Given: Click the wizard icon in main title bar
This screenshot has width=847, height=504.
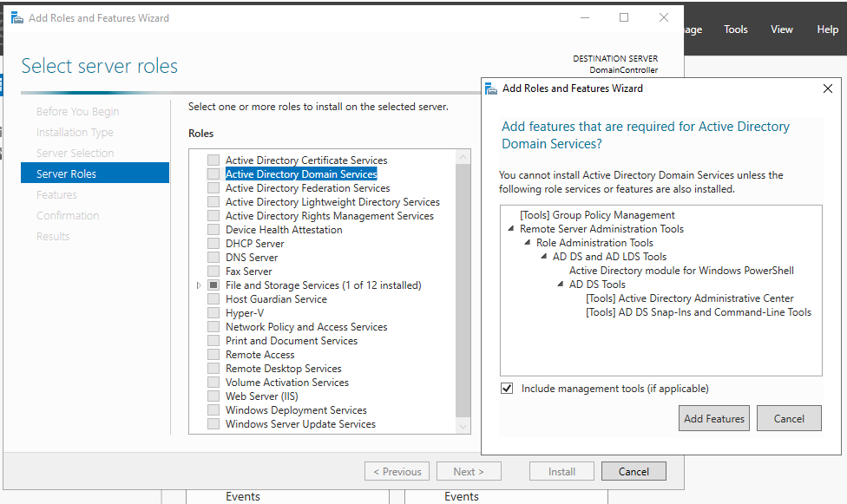Looking at the screenshot, I should tap(16, 17).
